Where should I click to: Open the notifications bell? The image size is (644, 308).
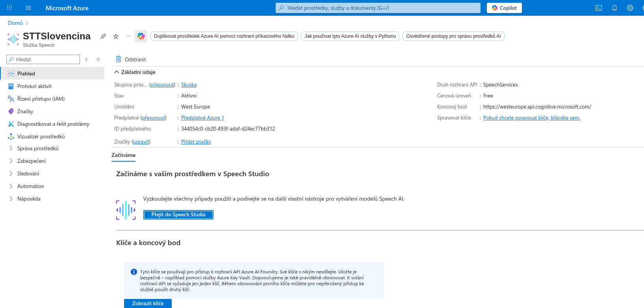[614, 8]
